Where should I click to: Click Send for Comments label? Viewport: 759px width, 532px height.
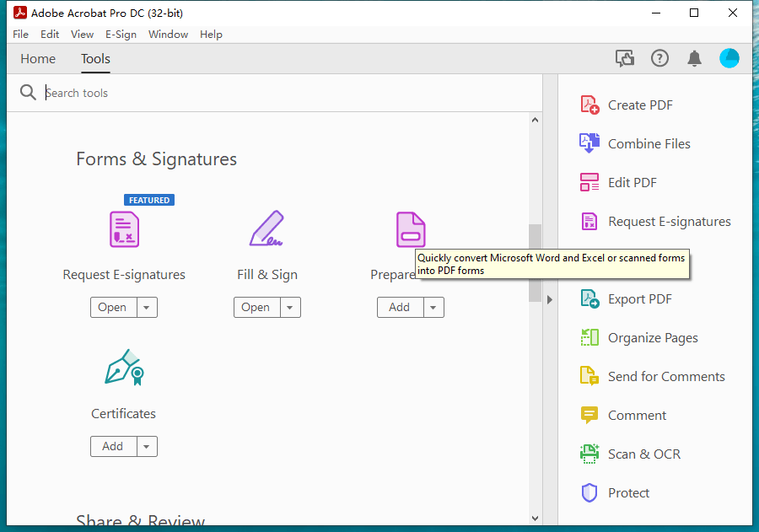(666, 377)
